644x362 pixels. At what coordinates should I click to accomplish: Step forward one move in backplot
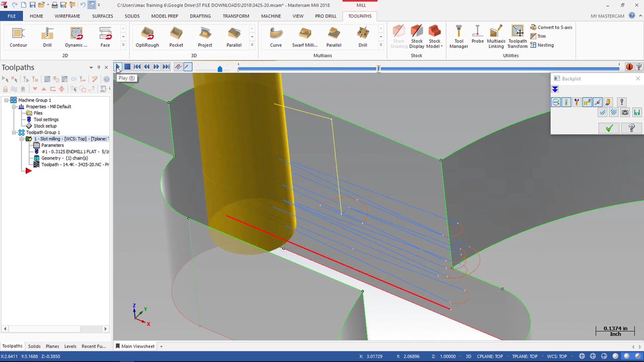(157, 67)
